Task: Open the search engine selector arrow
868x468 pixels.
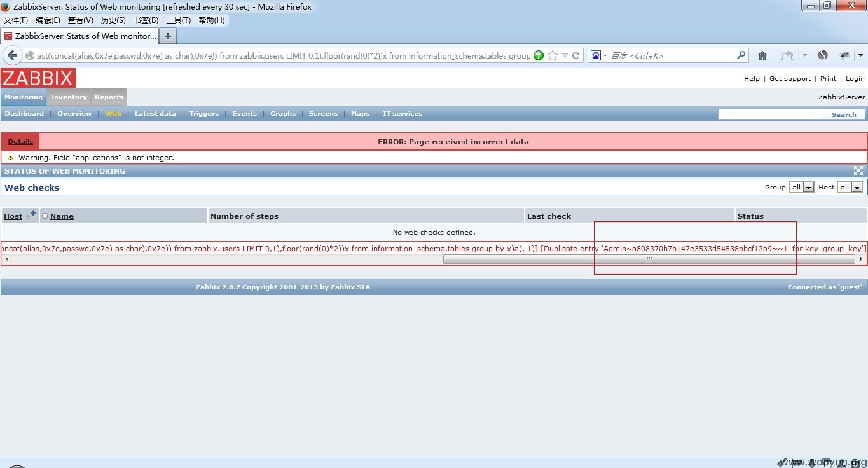Action: (x=605, y=56)
